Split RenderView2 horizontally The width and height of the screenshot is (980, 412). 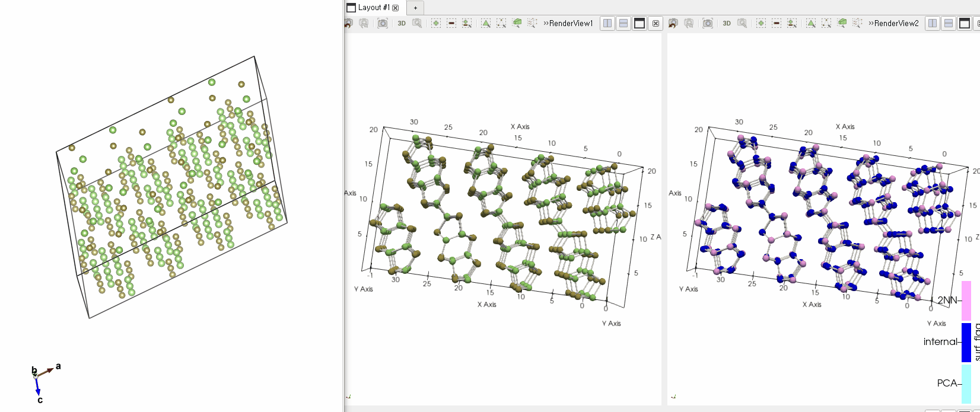[933, 23]
